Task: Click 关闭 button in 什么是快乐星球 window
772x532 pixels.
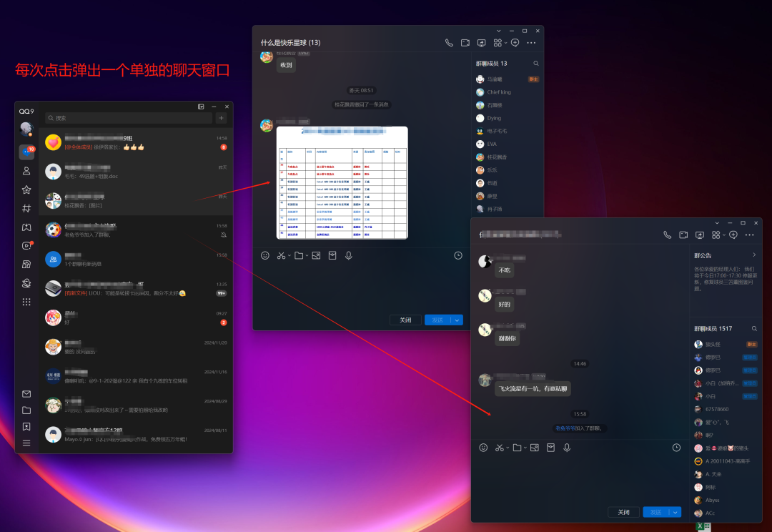Action: (x=406, y=320)
